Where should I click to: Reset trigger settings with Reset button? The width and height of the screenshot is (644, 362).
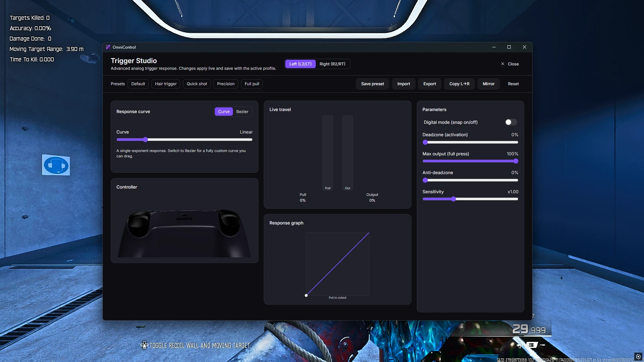pyautogui.click(x=513, y=84)
